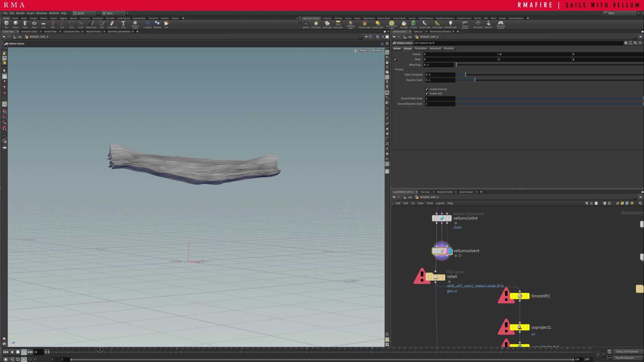
Task: Add an Area Light
Action: pos(338,24)
